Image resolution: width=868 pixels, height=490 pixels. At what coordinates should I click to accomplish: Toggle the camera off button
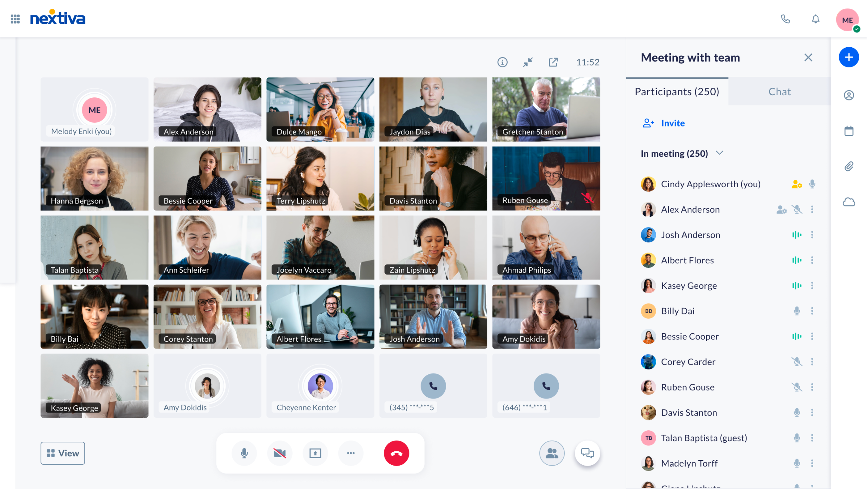[x=279, y=453]
